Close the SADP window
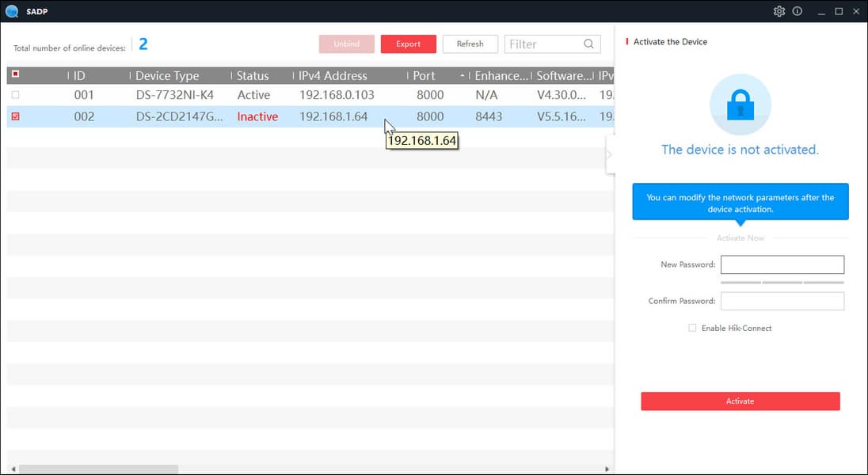This screenshot has width=868, height=475. coord(856,11)
